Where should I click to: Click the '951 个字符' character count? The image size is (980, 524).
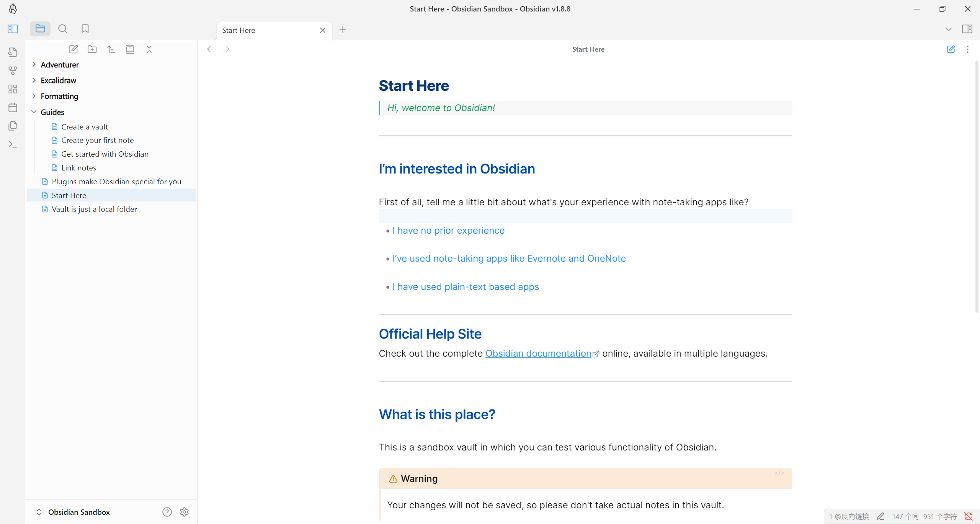(940, 516)
